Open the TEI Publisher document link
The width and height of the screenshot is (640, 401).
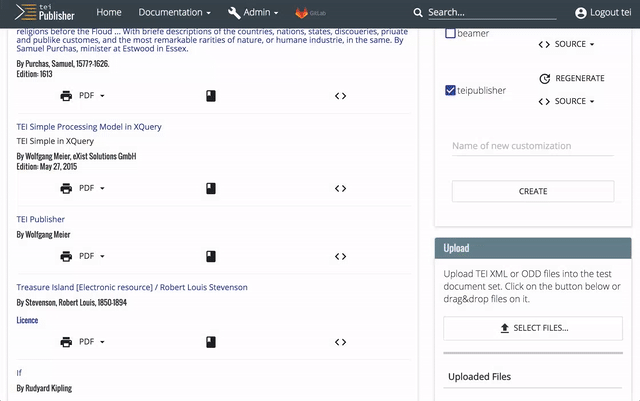(x=40, y=219)
